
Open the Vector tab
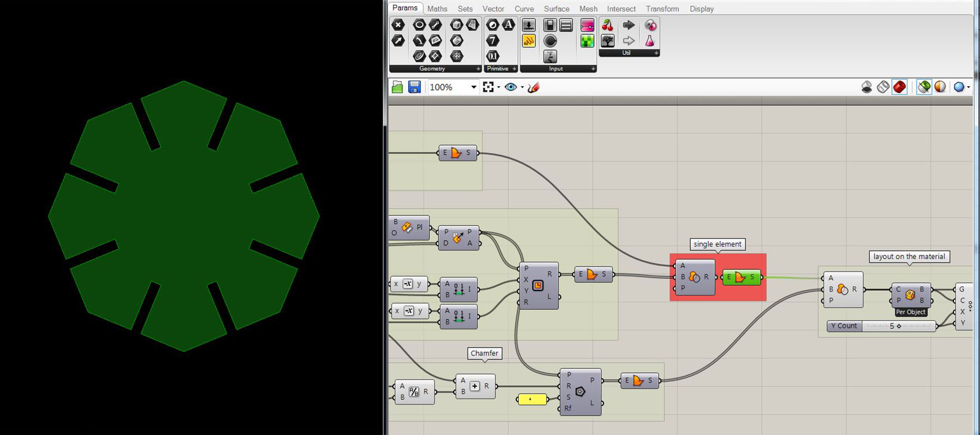click(493, 9)
